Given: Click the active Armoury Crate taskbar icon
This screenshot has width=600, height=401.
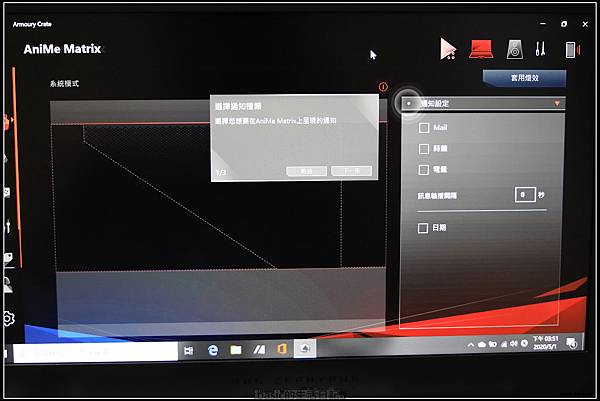Looking at the screenshot, I should [x=305, y=349].
